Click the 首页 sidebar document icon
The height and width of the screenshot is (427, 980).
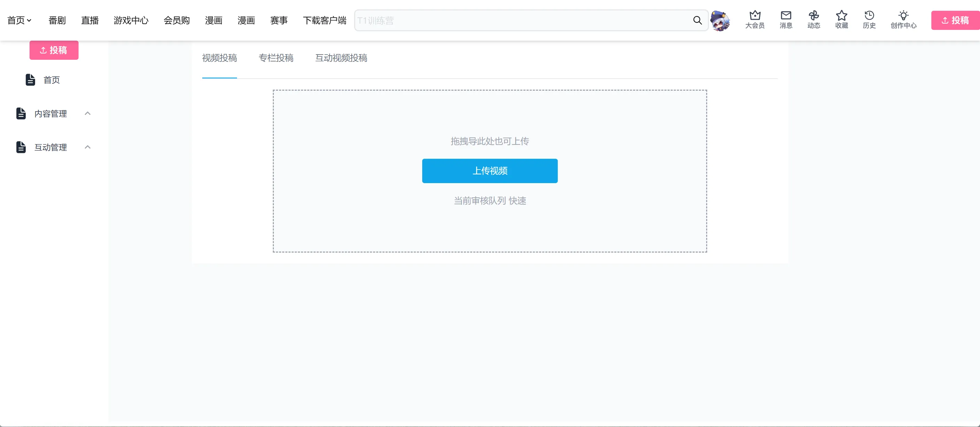click(x=31, y=80)
